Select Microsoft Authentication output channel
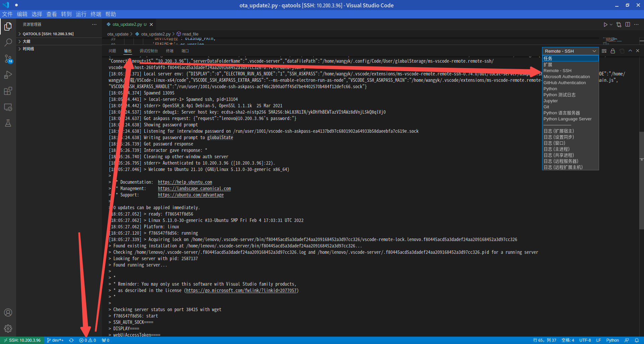This screenshot has height=344, width=644. [x=570, y=77]
